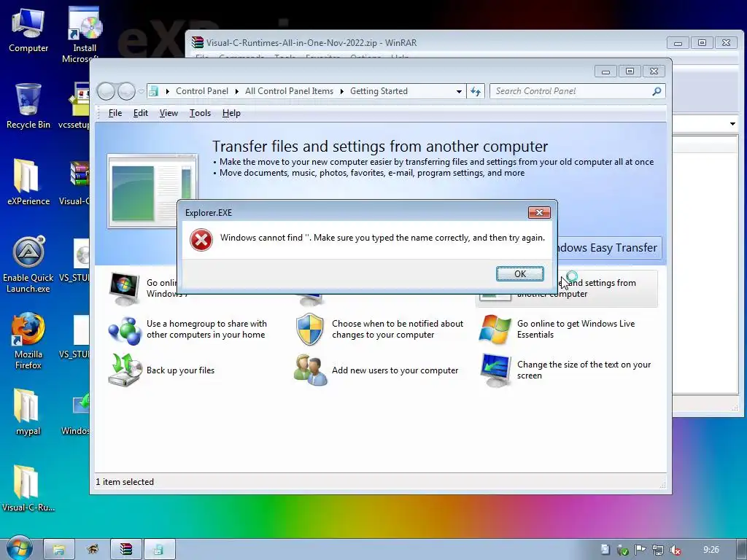This screenshot has width=747, height=560.
Task: Select Back up your files text
Action: [x=181, y=370]
